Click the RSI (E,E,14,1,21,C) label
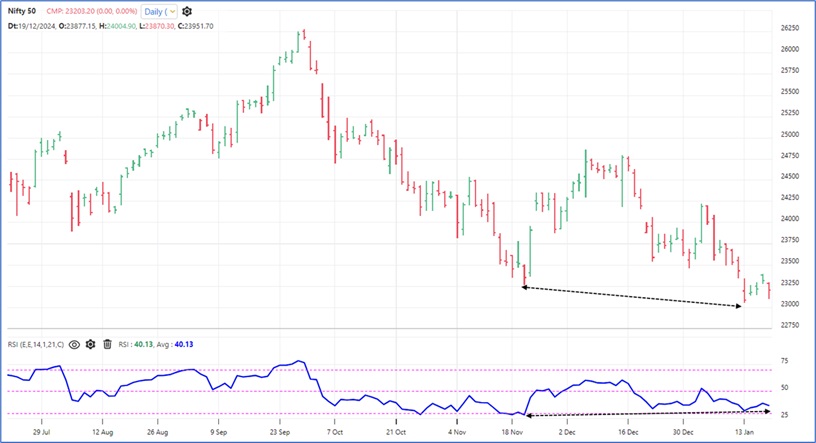This screenshot has height=443, width=816. click(x=36, y=345)
